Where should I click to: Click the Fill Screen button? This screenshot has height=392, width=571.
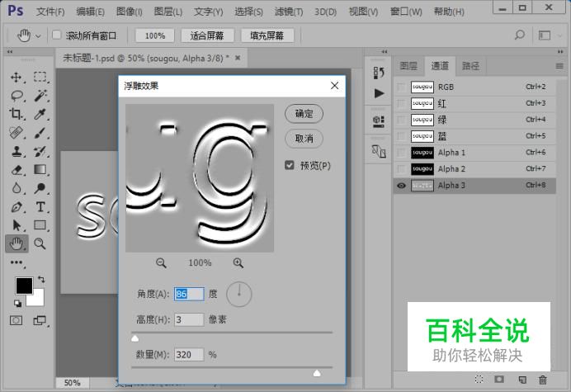[x=267, y=35]
